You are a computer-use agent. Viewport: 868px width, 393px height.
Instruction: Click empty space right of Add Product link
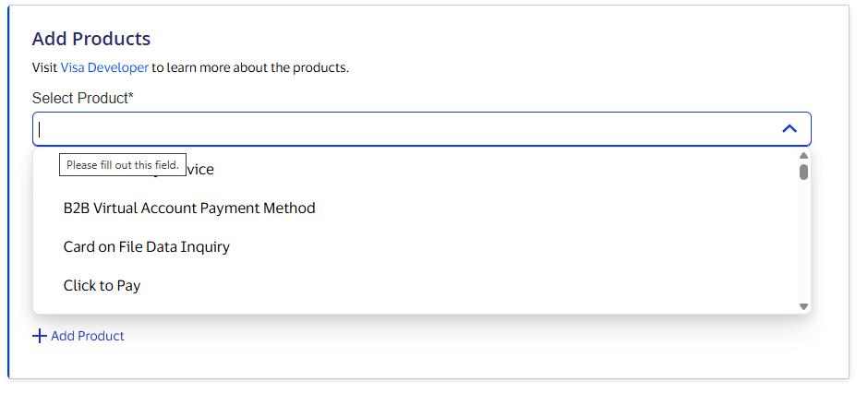[462, 336]
